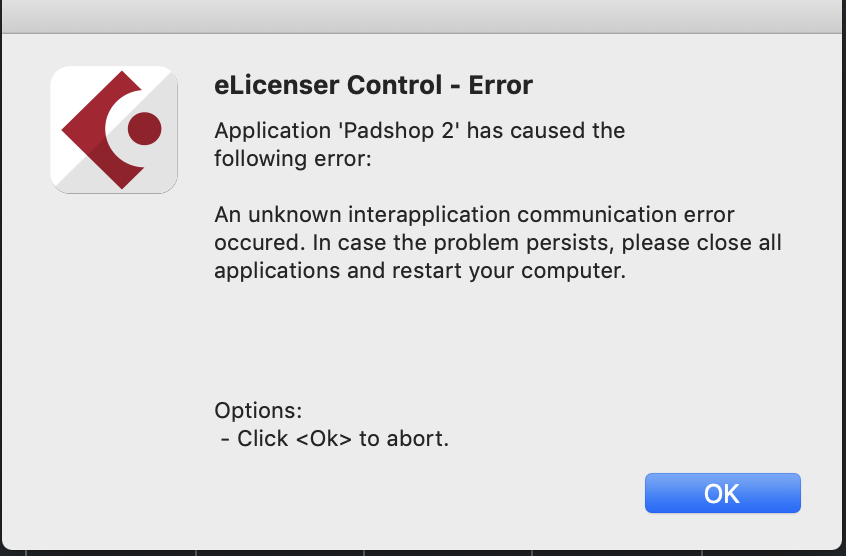Viewport: 846px width, 556px height.
Task: Click the 'please close all' phrase
Action: [x=701, y=243]
